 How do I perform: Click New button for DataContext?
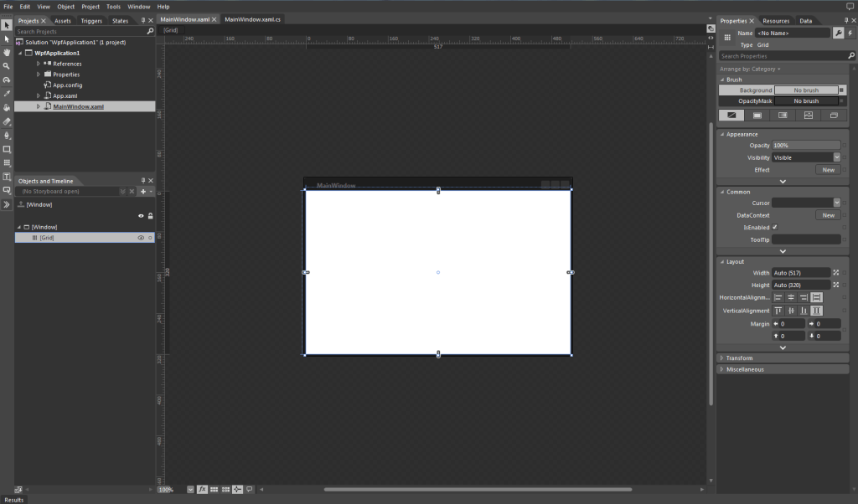click(x=828, y=215)
